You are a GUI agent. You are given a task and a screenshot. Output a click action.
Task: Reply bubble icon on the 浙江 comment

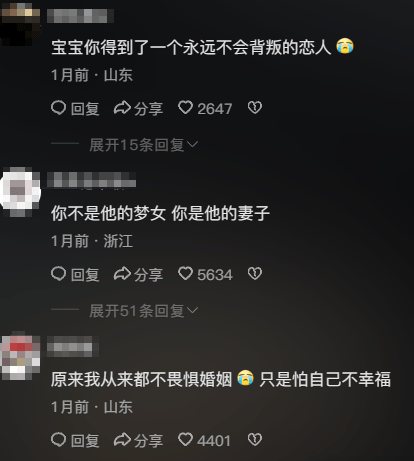pos(59,274)
